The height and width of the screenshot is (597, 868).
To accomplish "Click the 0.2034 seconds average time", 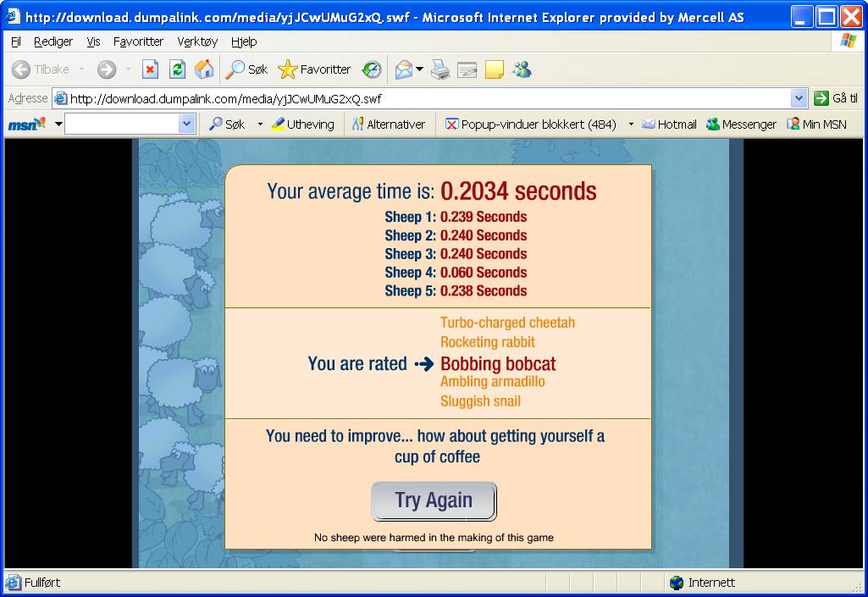I will (518, 191).
